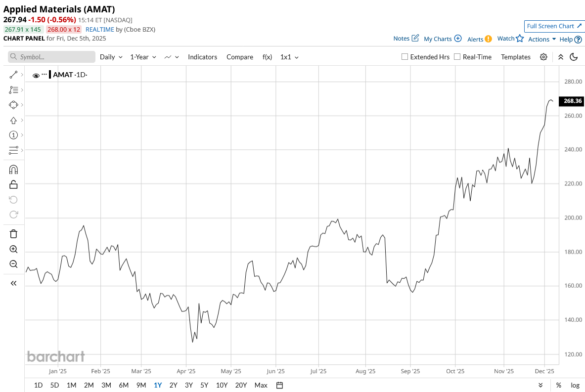585x392 pixels.
Task: Click the Symbol search field
Action: click(x=51, y=57)
